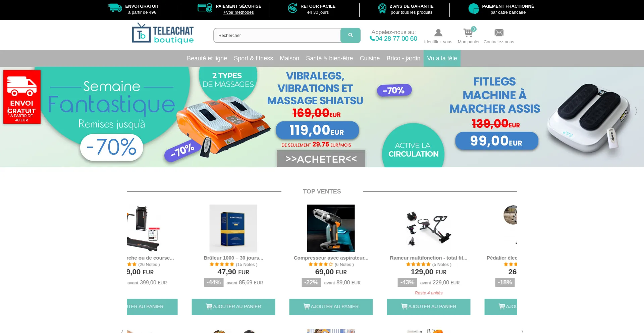Click the phone number 04 28 77 00 60

pos(396,39)
